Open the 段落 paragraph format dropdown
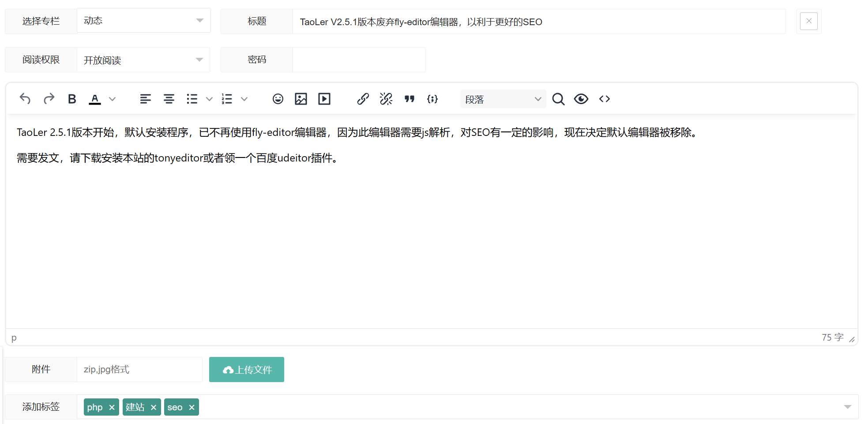Screen dimensions: 868x424 click(x=503, y=99)
